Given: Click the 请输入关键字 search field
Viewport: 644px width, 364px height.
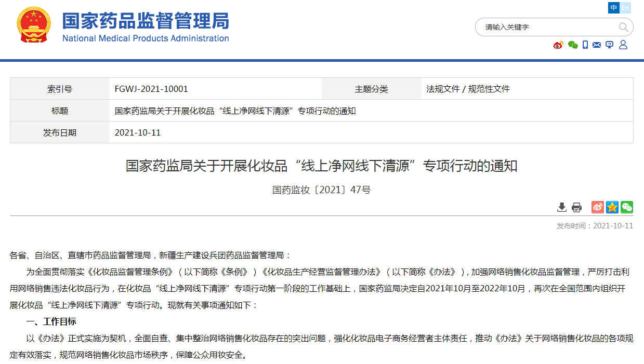Looking at the screenshot, I should [546, 27].
